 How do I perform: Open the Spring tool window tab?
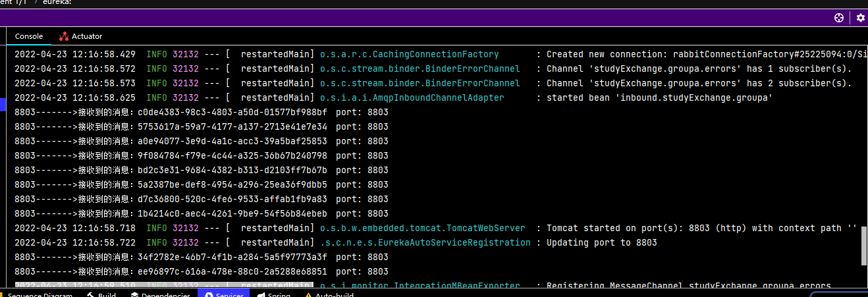tap(273, 295)
